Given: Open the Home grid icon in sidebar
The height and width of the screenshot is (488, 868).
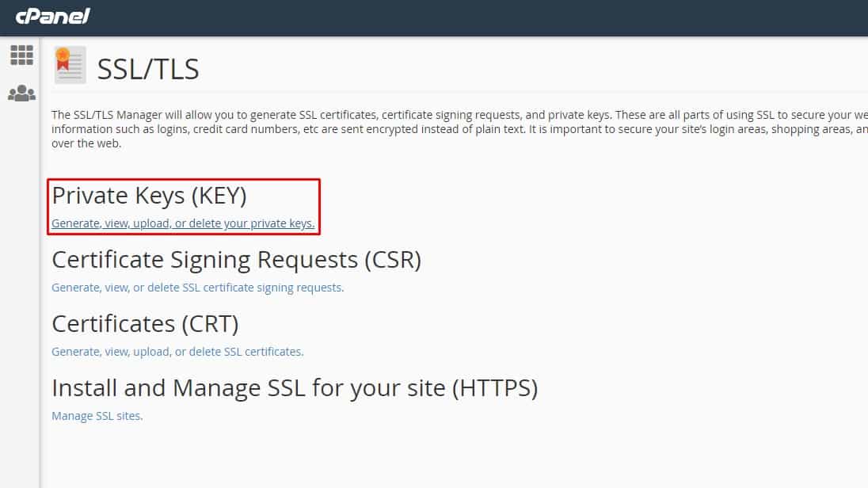Looking at the screenshot, I should pyautogui.click(x=21, y=55).
